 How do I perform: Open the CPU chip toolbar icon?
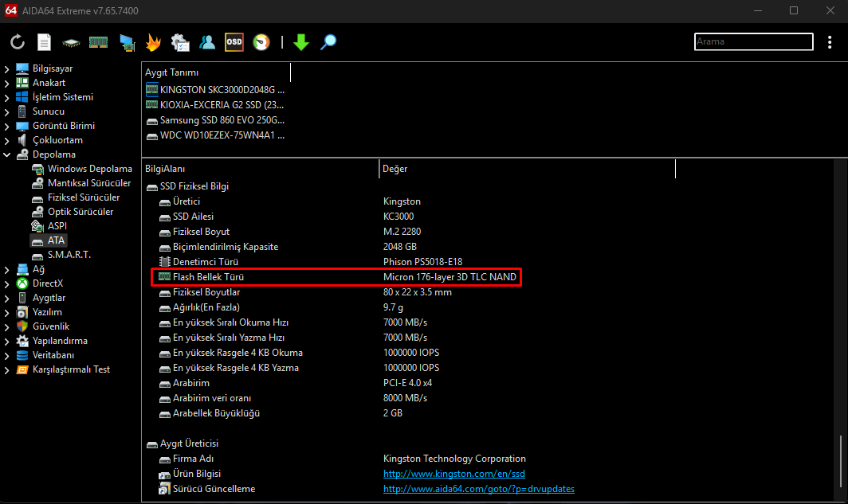[71, 42]
